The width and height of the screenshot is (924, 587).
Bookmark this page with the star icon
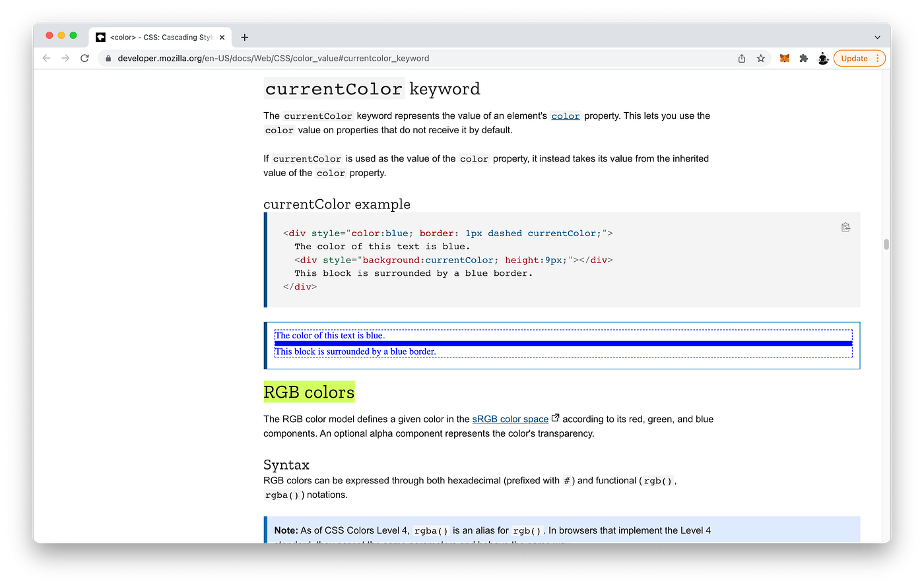[x=761, y=58]
